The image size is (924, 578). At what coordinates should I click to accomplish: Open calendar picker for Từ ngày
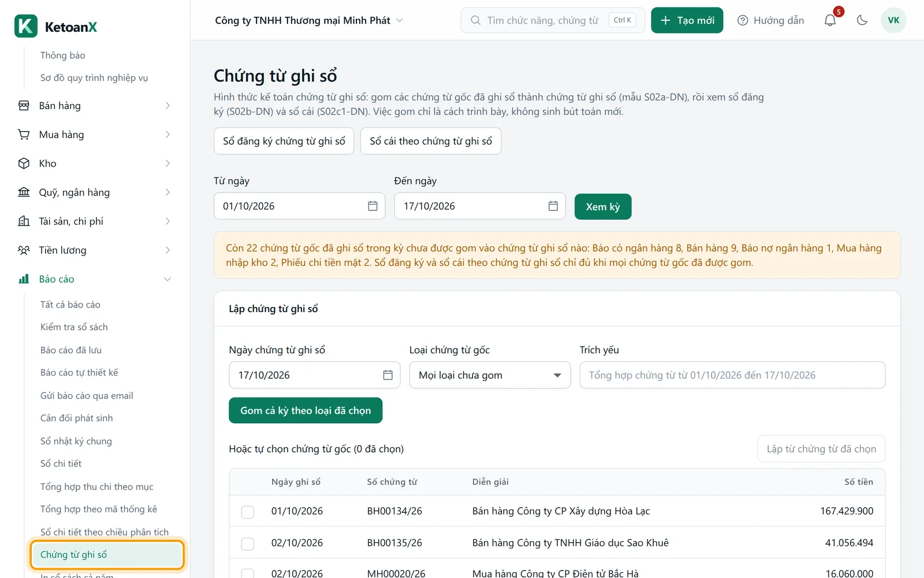click(372, 206)
